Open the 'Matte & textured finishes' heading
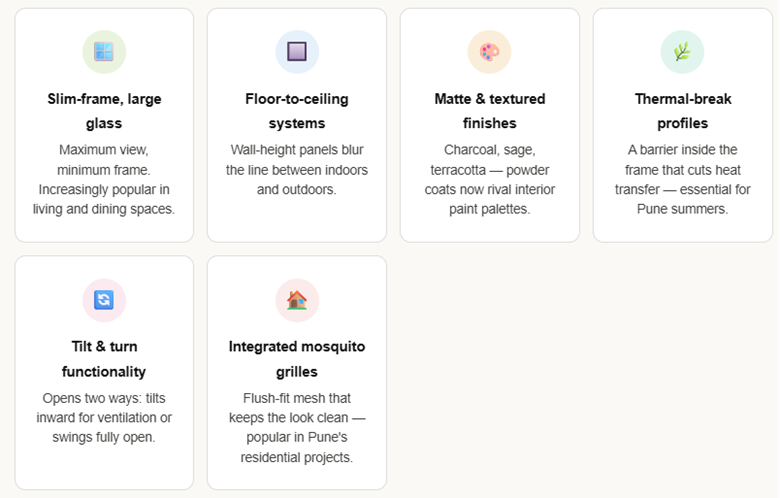This screenshot has height=498, width=780. coord(489,111)
